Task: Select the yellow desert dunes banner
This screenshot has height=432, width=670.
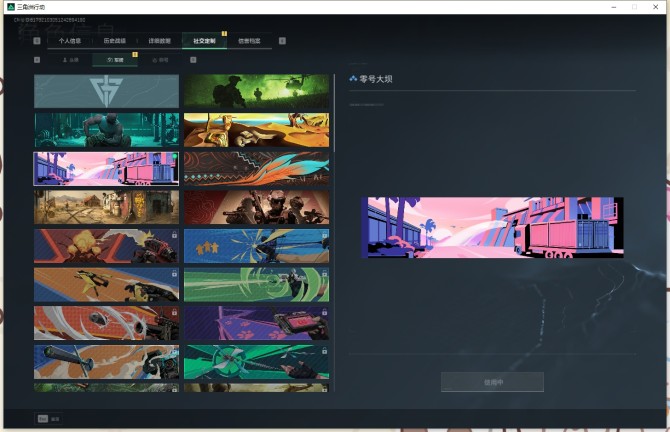Action: [x=256, y=130]
